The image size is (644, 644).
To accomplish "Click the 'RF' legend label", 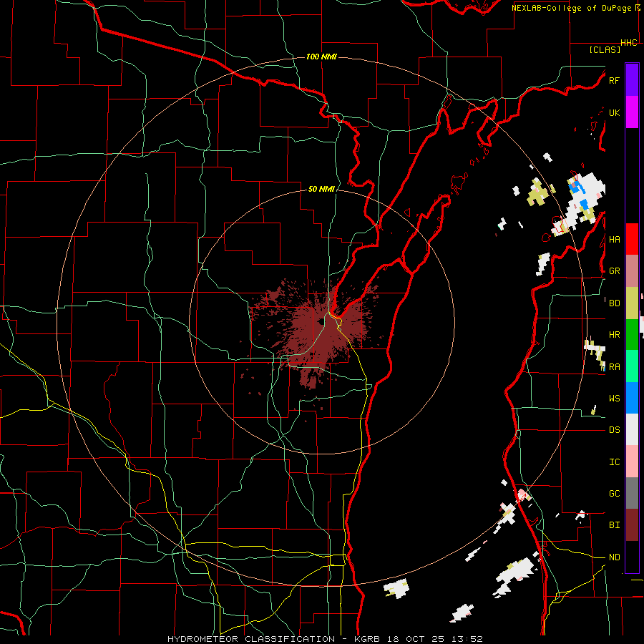I will click(x=614, y=80).
